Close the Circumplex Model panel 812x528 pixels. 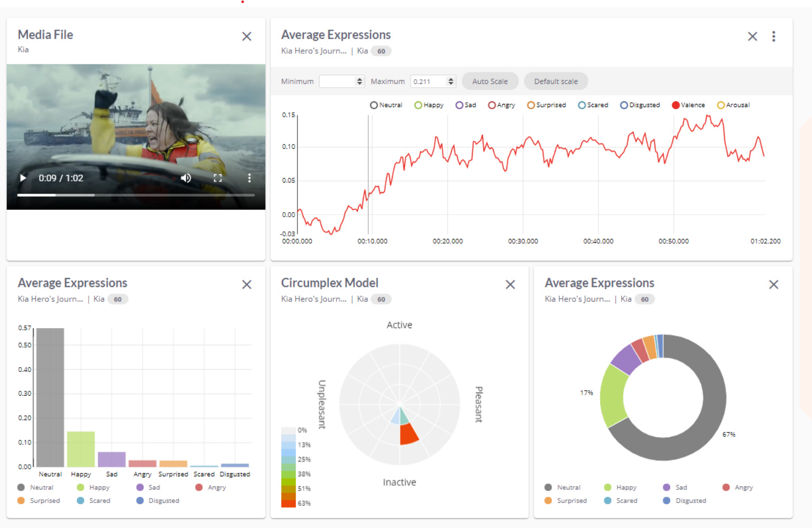click(510, 285)
